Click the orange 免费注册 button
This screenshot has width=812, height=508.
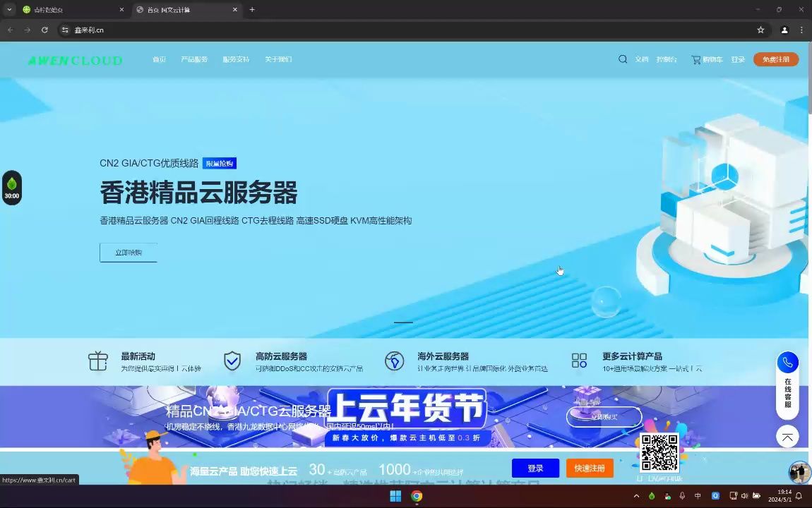[x=775, y=59]
